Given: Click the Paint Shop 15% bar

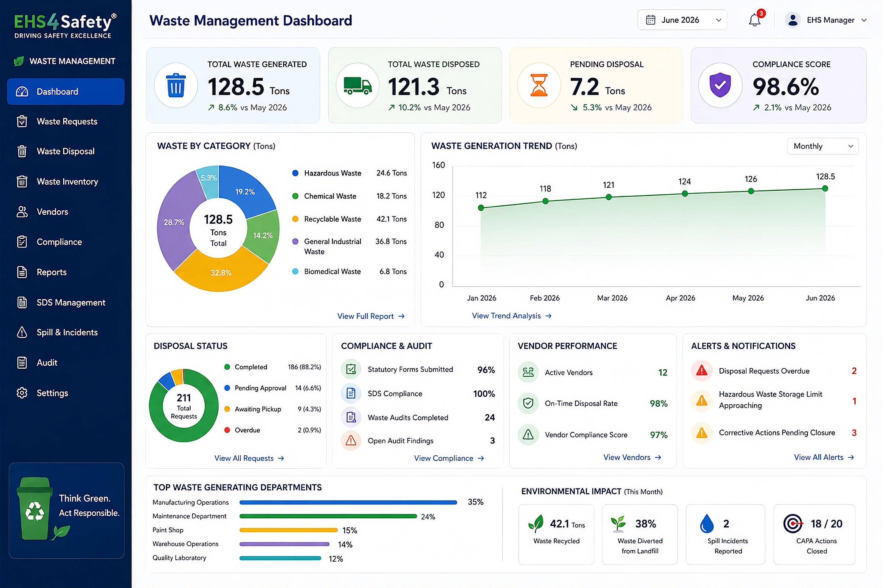Looking at the screenshot, I should pos(288,530).
